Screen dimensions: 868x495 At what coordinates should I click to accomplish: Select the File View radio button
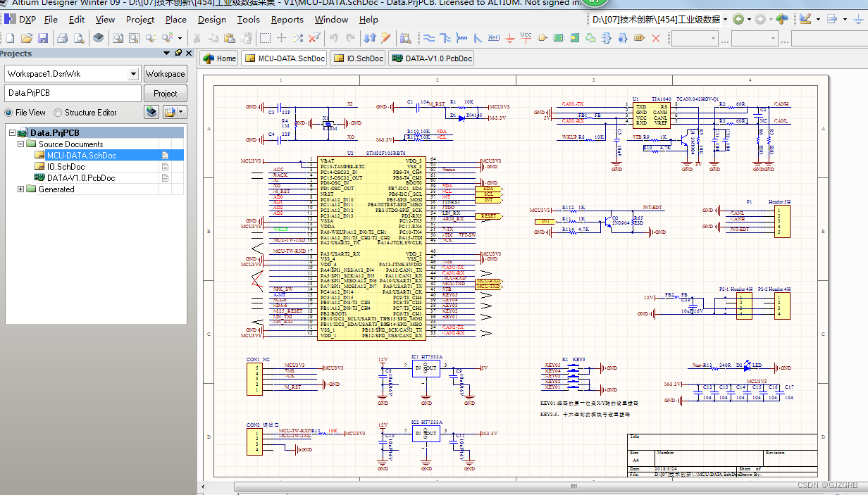click(8, 112)
